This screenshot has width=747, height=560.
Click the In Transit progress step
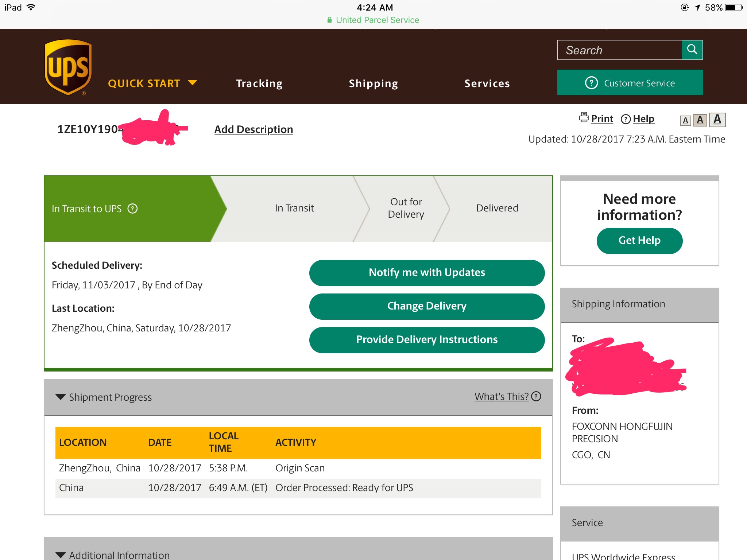coord(294,208)
